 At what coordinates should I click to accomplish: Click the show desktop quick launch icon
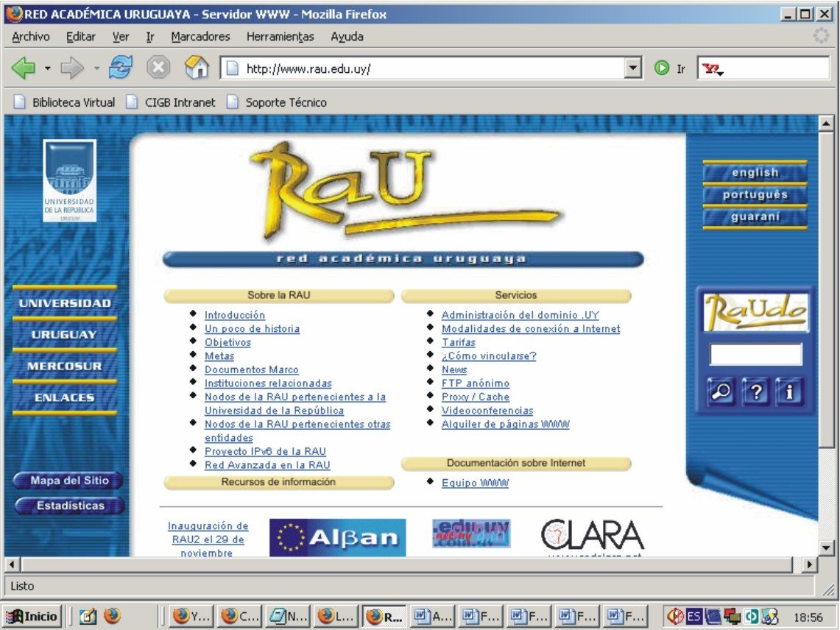tap(88, 617)
